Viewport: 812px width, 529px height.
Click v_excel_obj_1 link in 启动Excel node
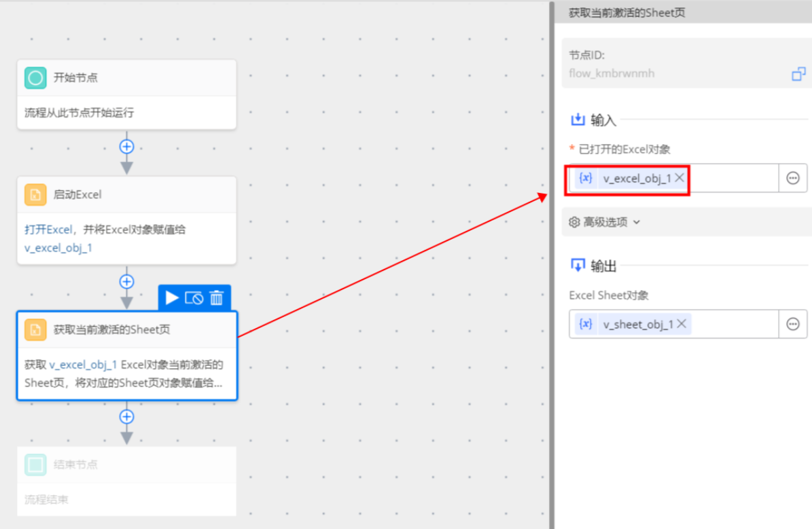tap(58, 248)
